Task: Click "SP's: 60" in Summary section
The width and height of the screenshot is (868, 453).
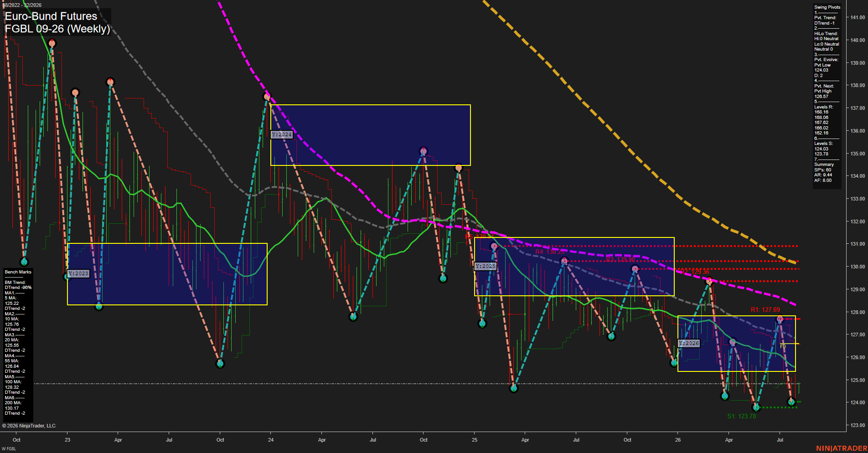Action: pyautogui.click(x=822, y=170)
